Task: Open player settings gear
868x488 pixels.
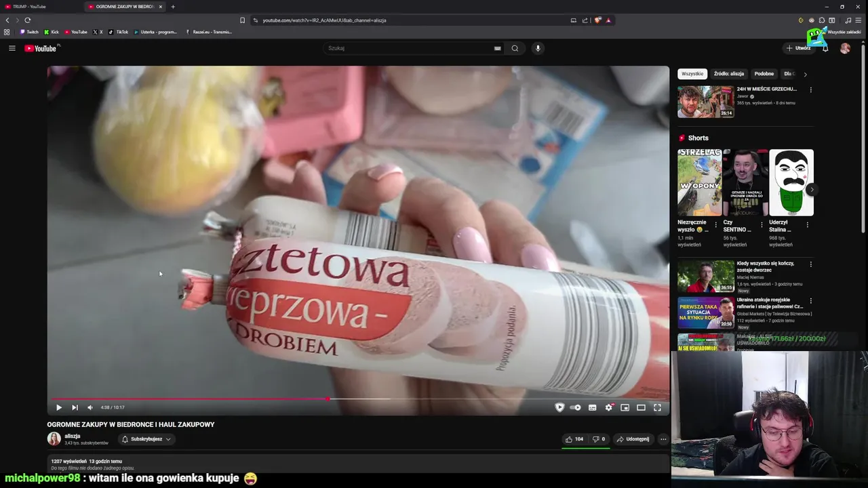Action: (x=609, y=407)
